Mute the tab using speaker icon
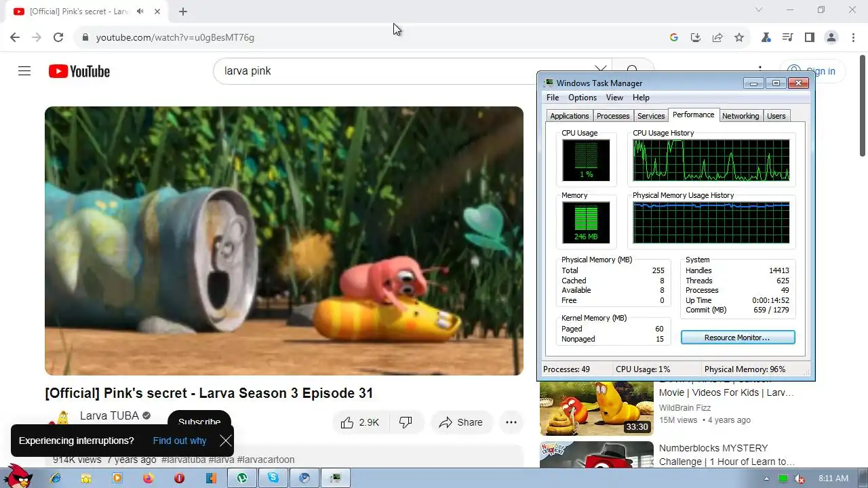 (140, 12)
